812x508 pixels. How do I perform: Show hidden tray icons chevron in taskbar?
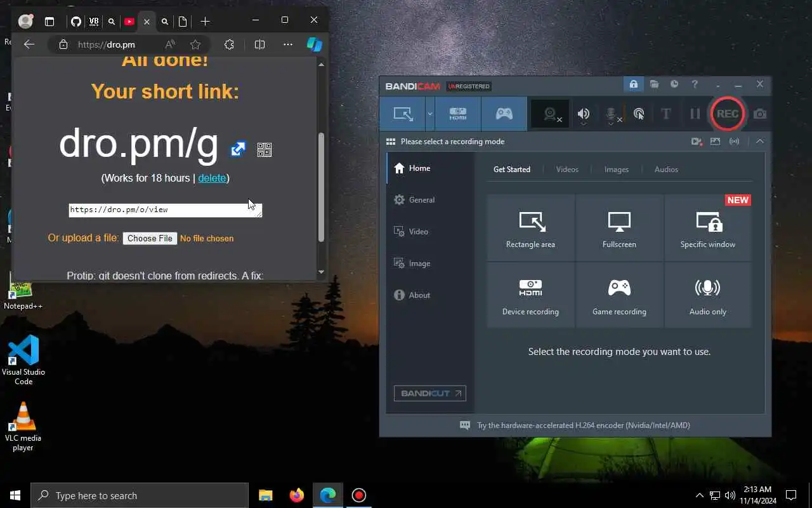[700, 495]
